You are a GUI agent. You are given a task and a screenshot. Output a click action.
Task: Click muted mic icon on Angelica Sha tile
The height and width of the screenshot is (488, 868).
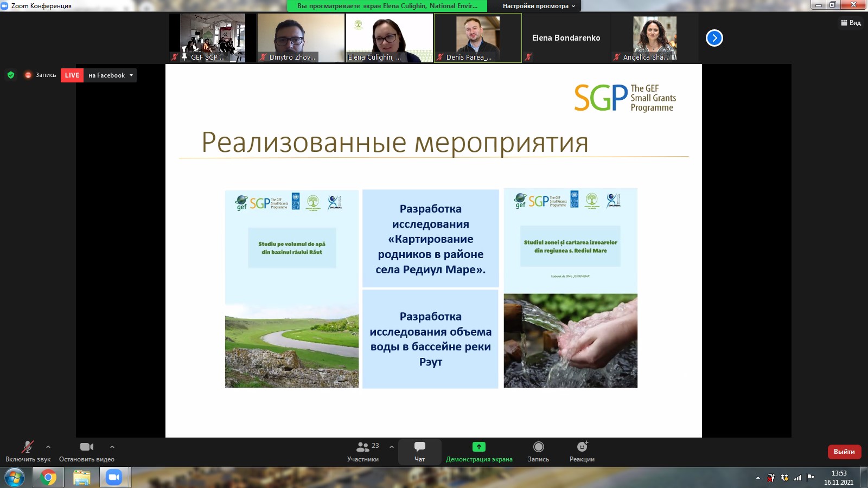click(617, 57)
